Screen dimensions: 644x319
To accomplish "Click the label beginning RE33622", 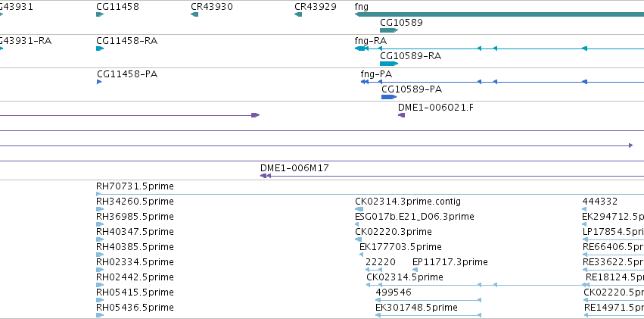I will coord(613,262).
